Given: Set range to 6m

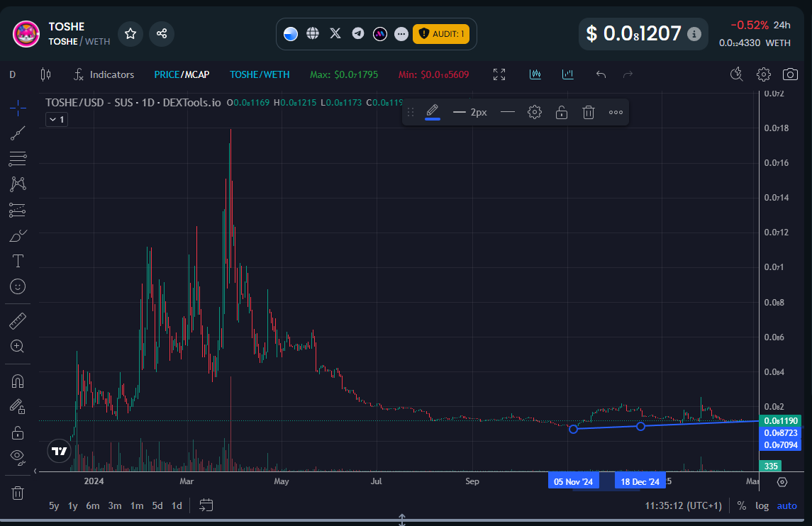Looking at the screenshot, I should (93, 506).
